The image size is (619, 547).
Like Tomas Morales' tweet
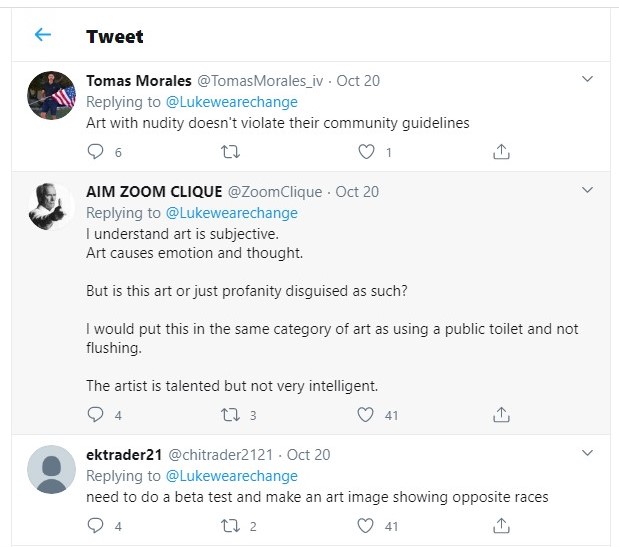tap(367, 152)
